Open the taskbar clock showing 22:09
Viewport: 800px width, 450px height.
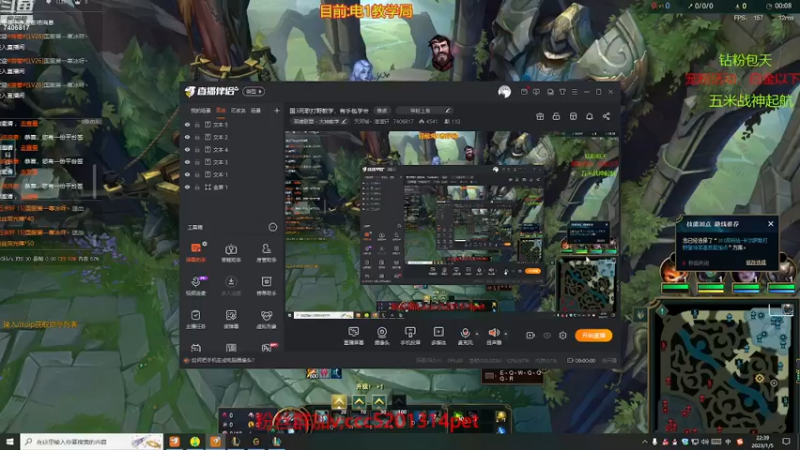[762, 441]
